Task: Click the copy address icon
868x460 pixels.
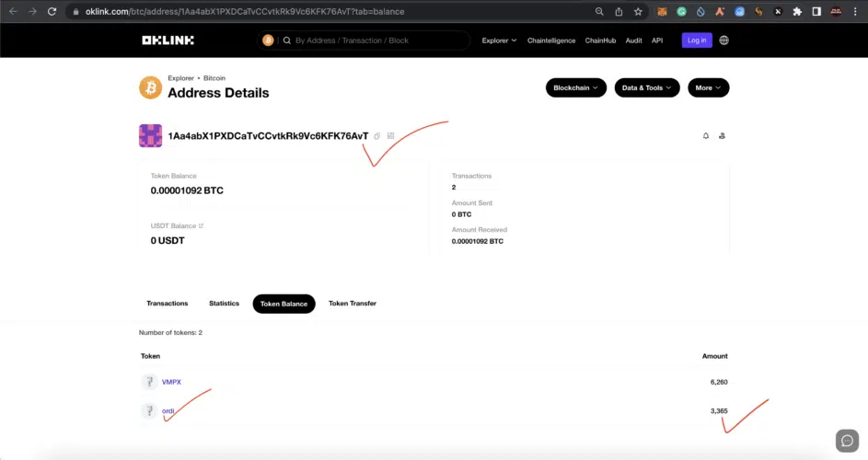Action: (x=377, y=136)
